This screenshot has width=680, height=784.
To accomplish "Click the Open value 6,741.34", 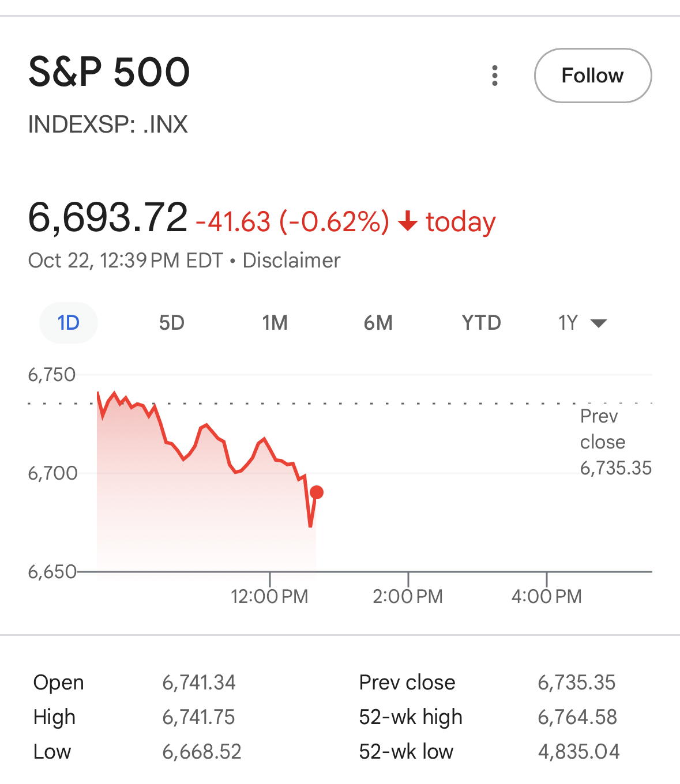I will (199, 683).
